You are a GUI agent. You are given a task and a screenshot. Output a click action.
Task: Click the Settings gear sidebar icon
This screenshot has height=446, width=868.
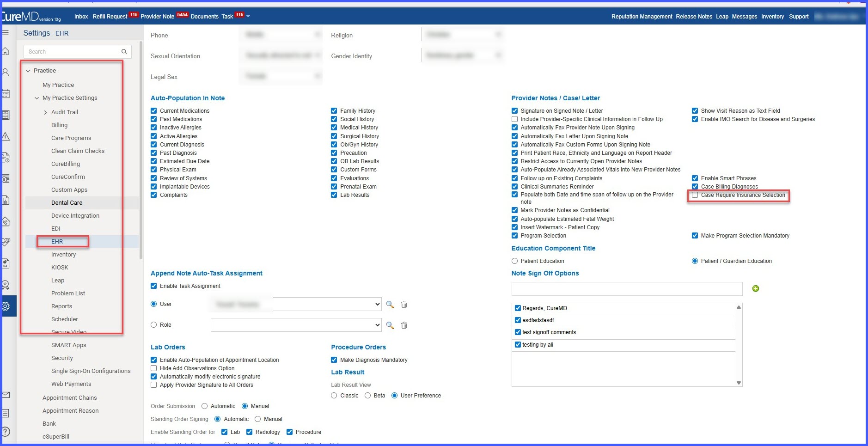[x=6, y=306]
